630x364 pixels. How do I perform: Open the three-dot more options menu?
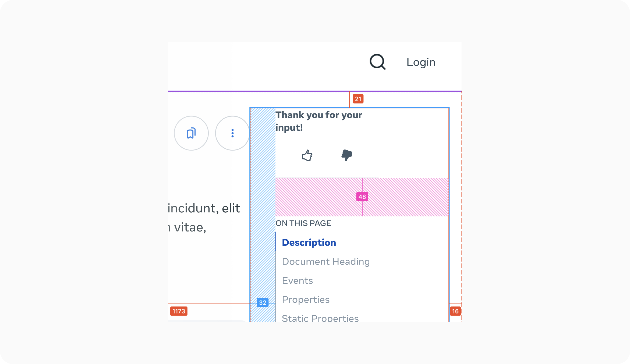[232, 133]
